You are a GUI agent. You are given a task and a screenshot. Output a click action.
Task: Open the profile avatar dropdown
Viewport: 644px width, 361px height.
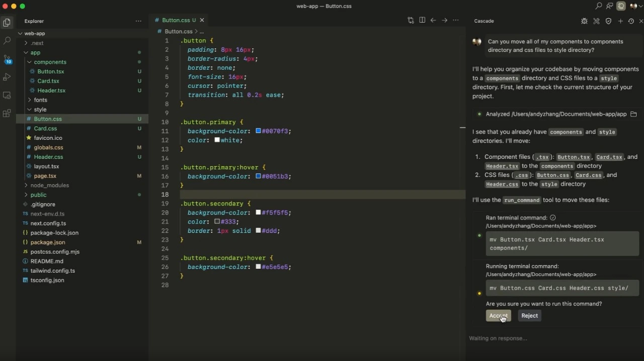pyautogui.click(x=636, y=6)
